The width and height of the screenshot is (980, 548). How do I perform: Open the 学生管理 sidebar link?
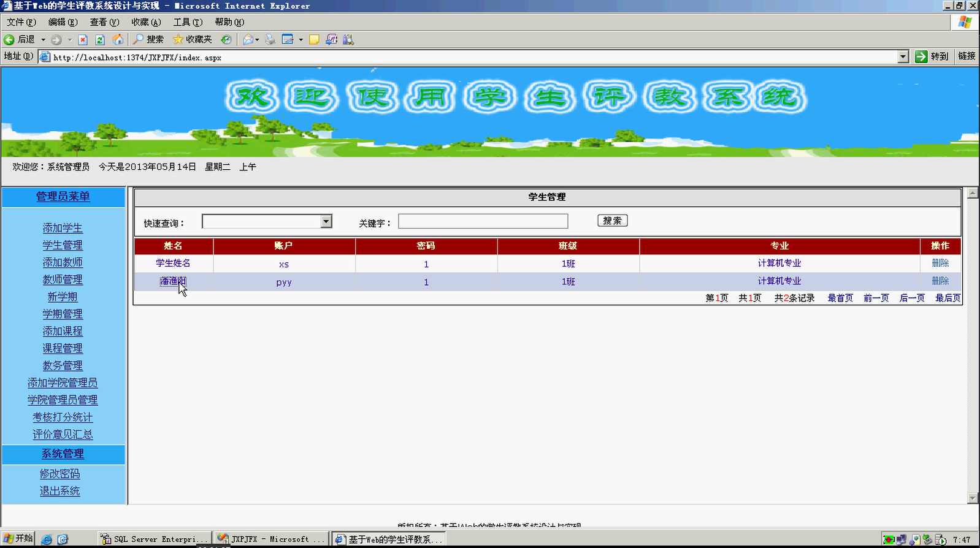[x=63, y=245]
